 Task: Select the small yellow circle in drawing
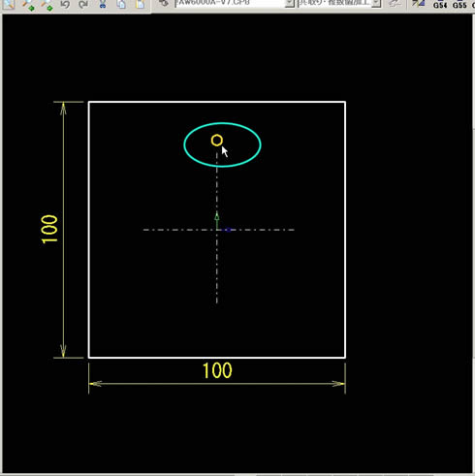click(x=217, y=141)
